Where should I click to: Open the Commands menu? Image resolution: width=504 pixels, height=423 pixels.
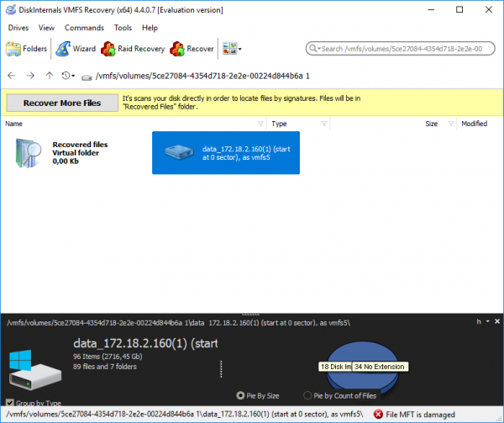[x=83, y=28]
